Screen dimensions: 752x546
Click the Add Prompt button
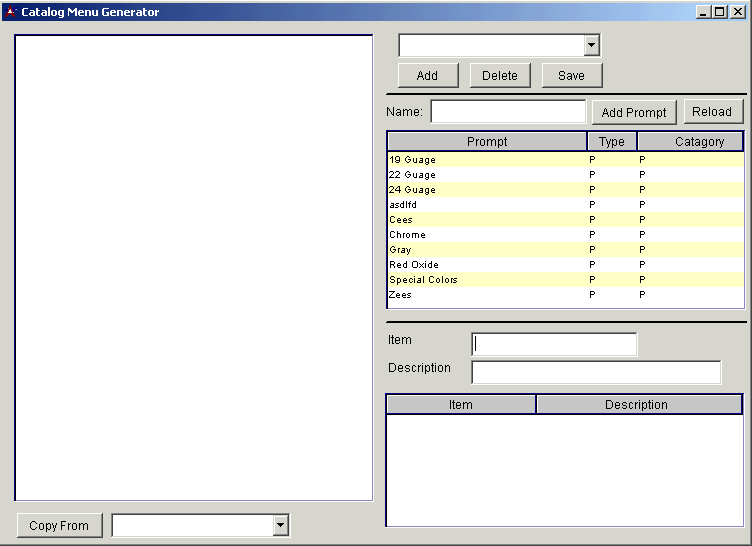[x=634, y=113]
